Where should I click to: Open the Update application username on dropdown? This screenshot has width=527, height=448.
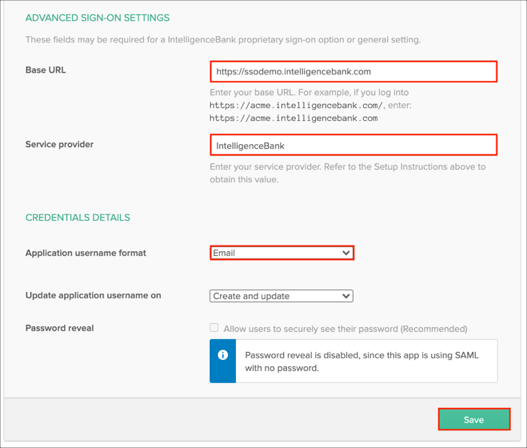281,296
